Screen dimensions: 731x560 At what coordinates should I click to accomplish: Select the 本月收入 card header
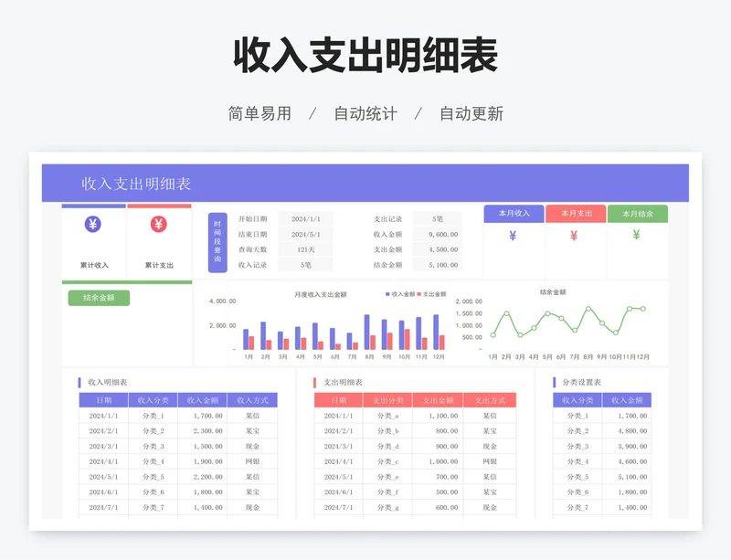[514, 214]
